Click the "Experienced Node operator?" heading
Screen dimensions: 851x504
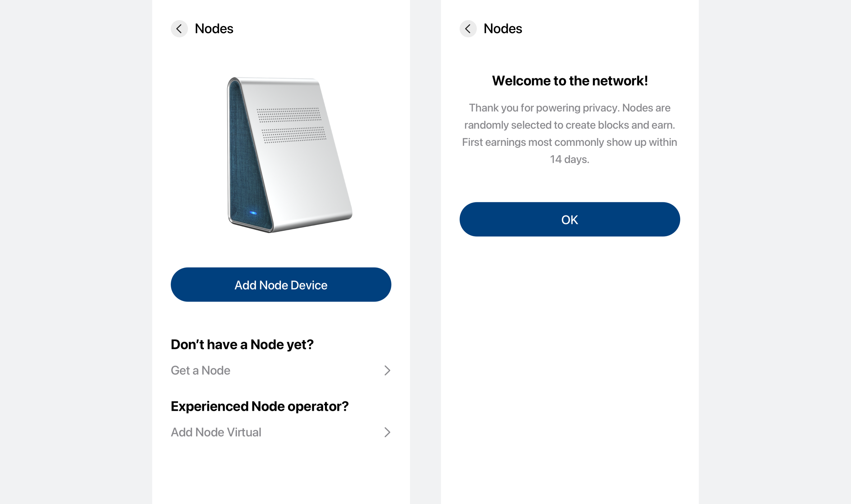(x=260, y=406)
